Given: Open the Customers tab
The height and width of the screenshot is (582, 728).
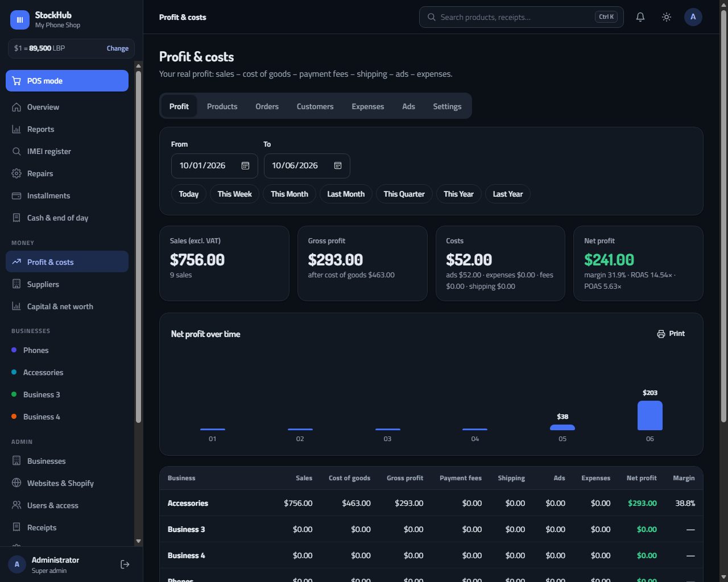Looking at the screenshot, I should pos(315,106).
